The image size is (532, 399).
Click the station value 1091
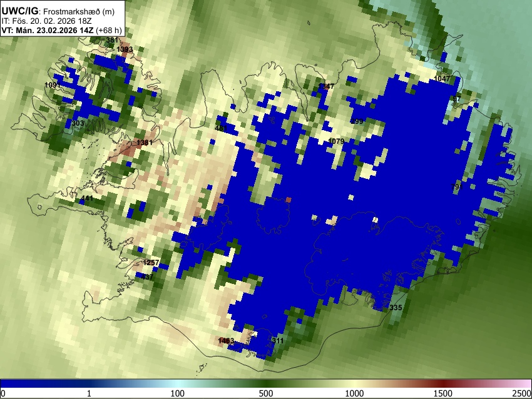53,85
